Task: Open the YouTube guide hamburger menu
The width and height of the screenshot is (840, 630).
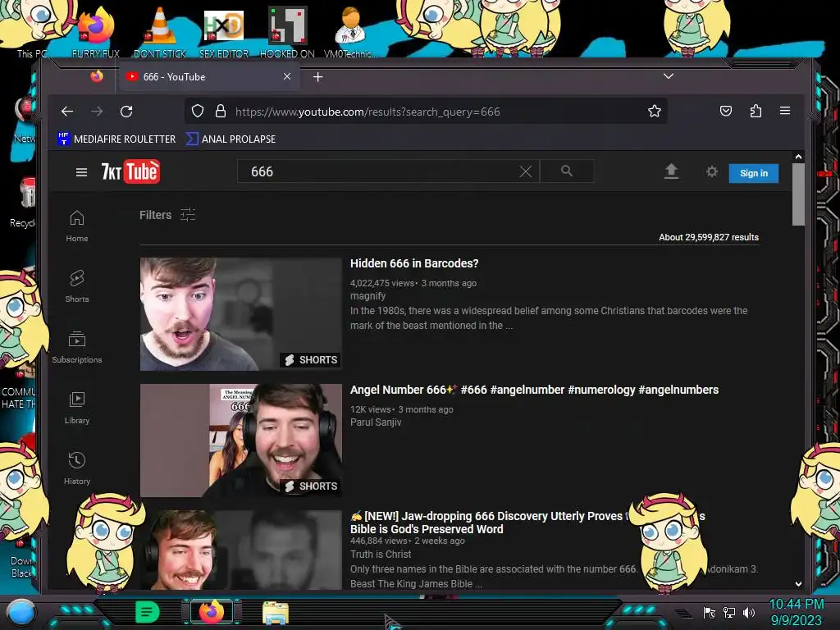Action: (81, 172)
